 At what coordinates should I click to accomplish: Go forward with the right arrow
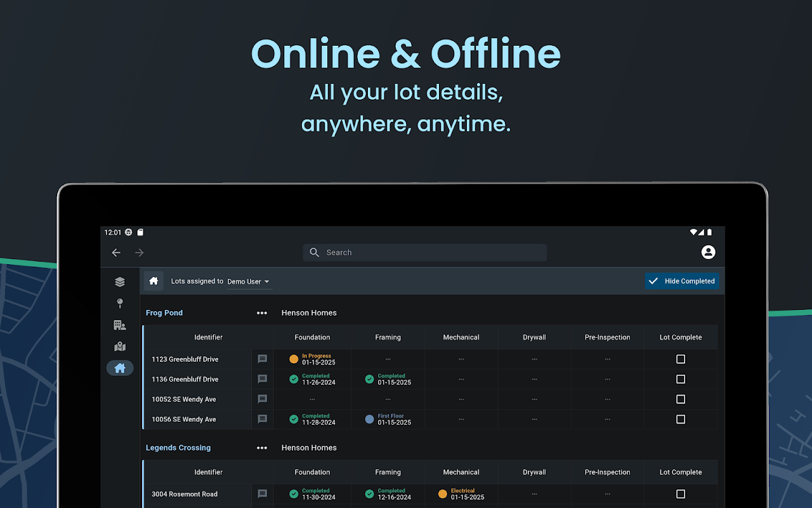(140, 253)
